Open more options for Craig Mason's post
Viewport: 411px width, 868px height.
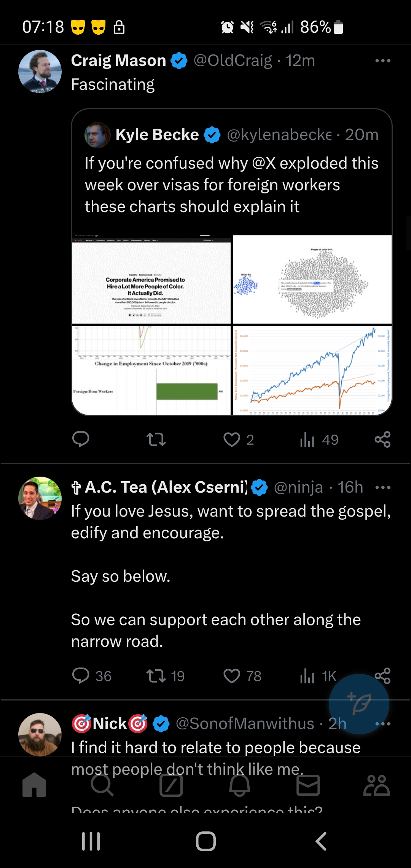(383, 61)
